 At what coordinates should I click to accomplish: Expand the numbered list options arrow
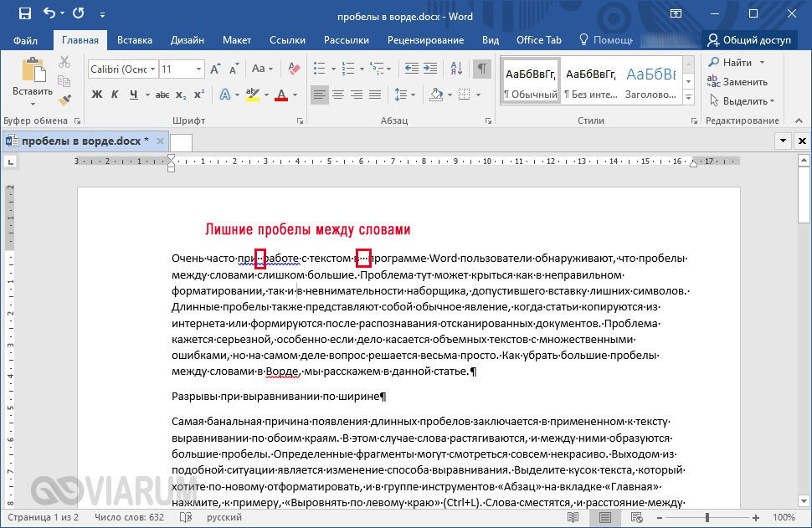tap(362, 69)
